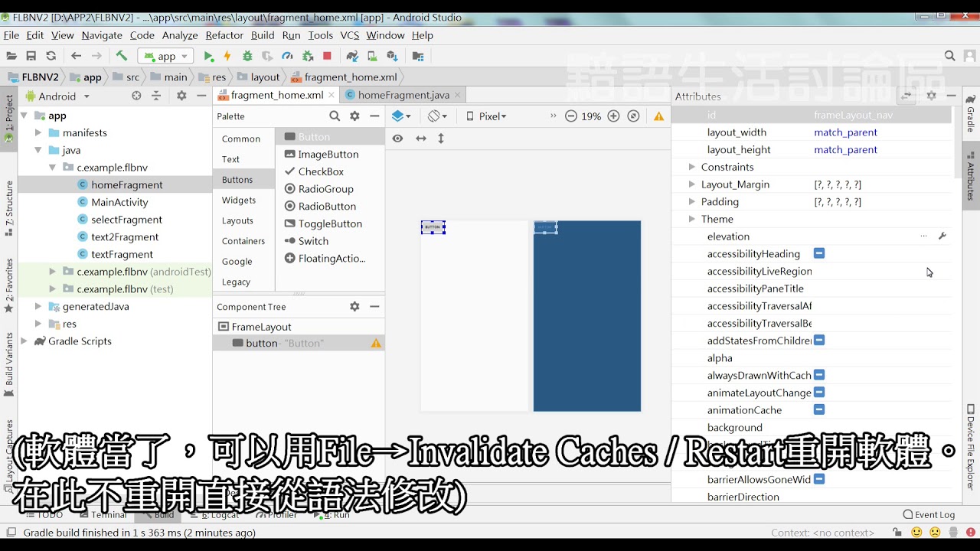The height and width of the screenshot is (551, 980).
Task: Click the Search Everywhere magnifier icon
Action: coord(950,56)
